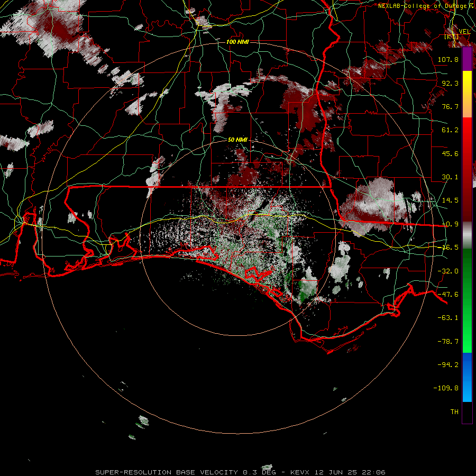The width and height of the screenshot is (476, 476).
Task: Click the NEXLAB-College of DuPage credit text
Action: pos(424,6)
